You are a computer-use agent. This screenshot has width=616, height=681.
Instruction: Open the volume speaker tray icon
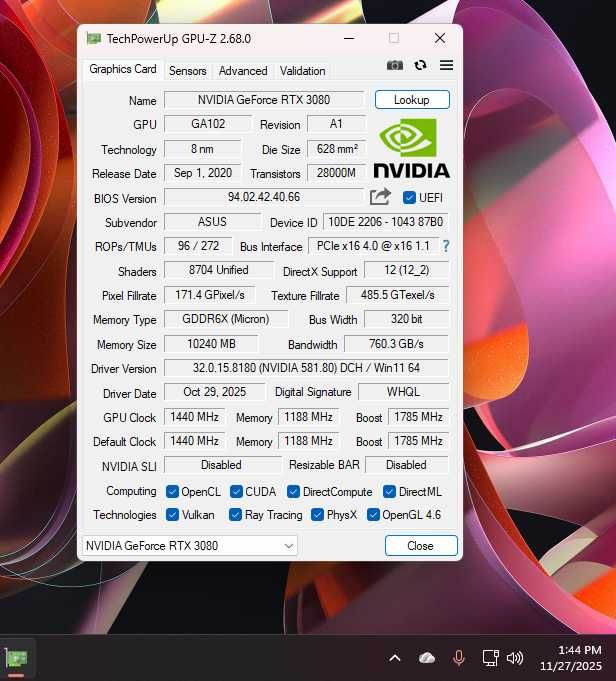515,658
